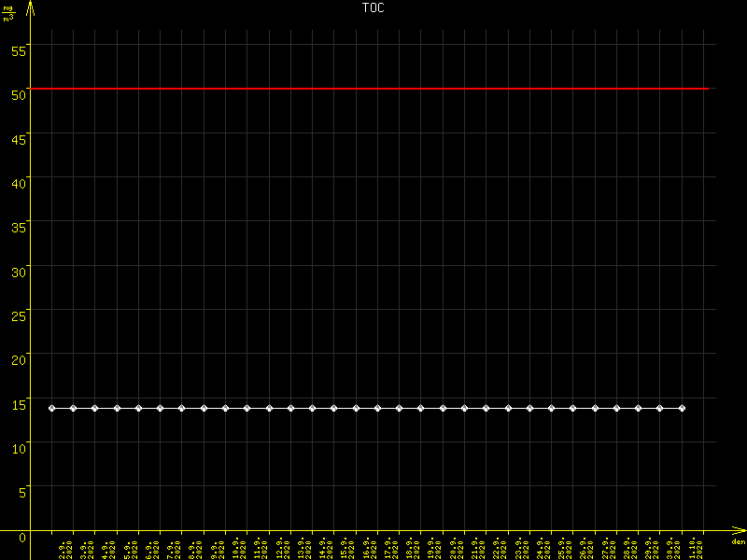Click the y-axis value 25
747x560 pixels.
tap(19, 311)
